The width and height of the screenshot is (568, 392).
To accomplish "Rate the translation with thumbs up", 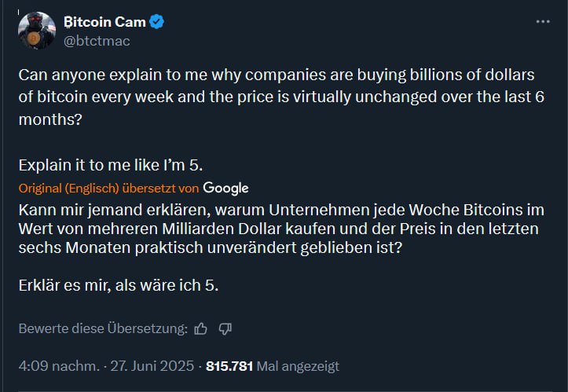I will (x=200, y=328).
